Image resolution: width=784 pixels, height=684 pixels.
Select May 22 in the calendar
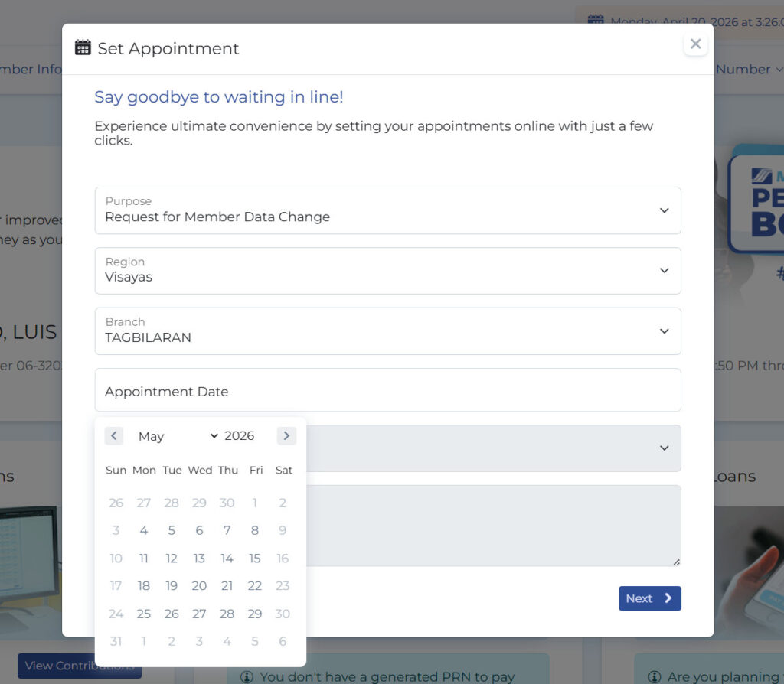click(x=254, y=585)
